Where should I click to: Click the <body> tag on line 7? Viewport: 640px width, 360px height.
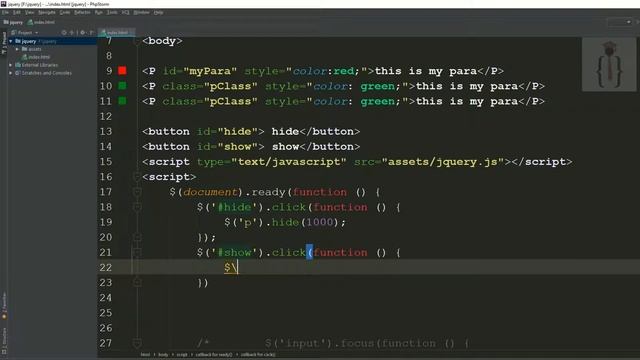(x=162, y=41)
